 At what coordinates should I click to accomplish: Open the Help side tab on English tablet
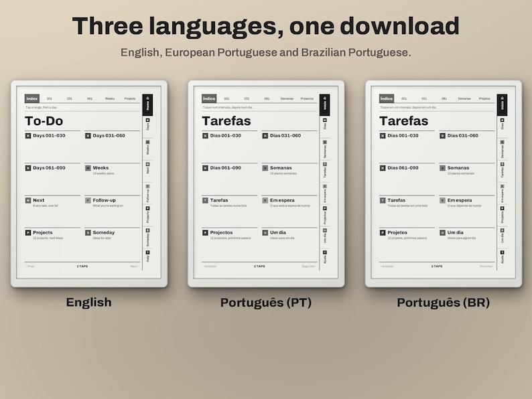(147, 259)
